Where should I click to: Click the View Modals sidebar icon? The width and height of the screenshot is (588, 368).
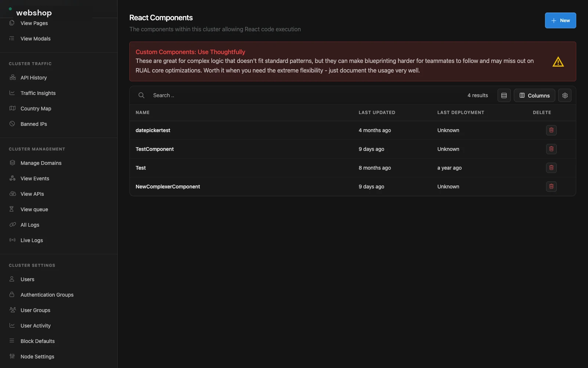pos(12,39)
